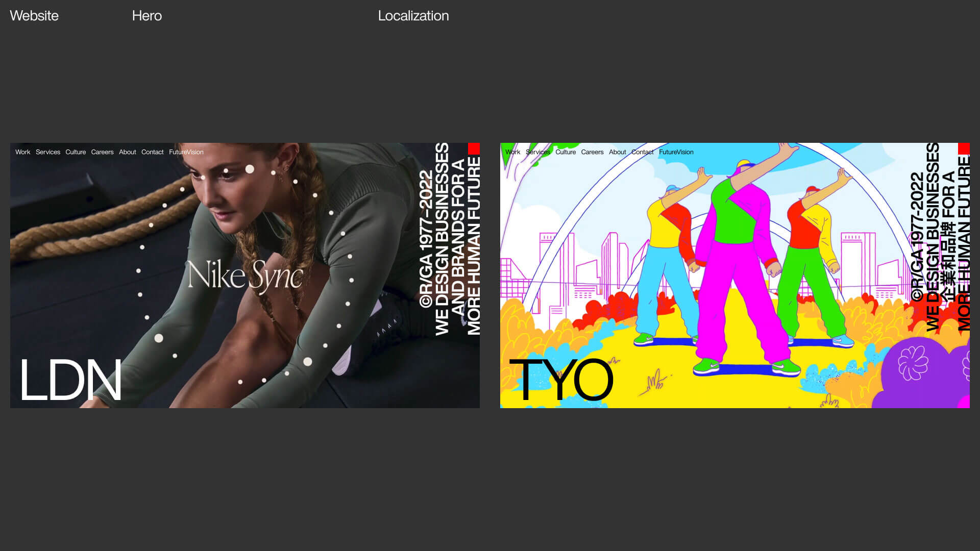Click the red square in Tokyo mockup

(964, 148)
